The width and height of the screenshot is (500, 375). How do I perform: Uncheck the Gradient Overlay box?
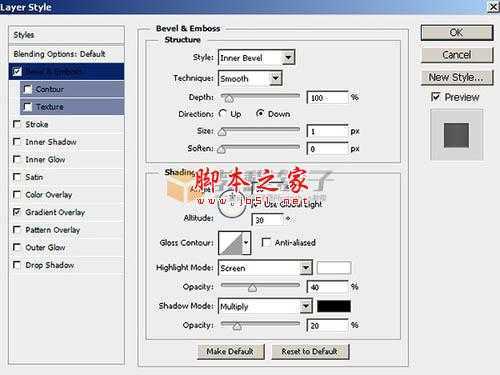point(17,212)
